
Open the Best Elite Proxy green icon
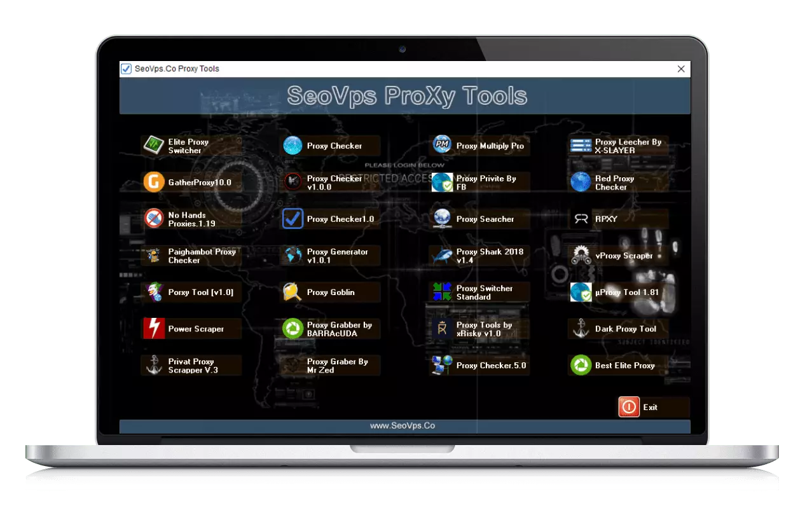pyautogui.click(x=581, y=366)
